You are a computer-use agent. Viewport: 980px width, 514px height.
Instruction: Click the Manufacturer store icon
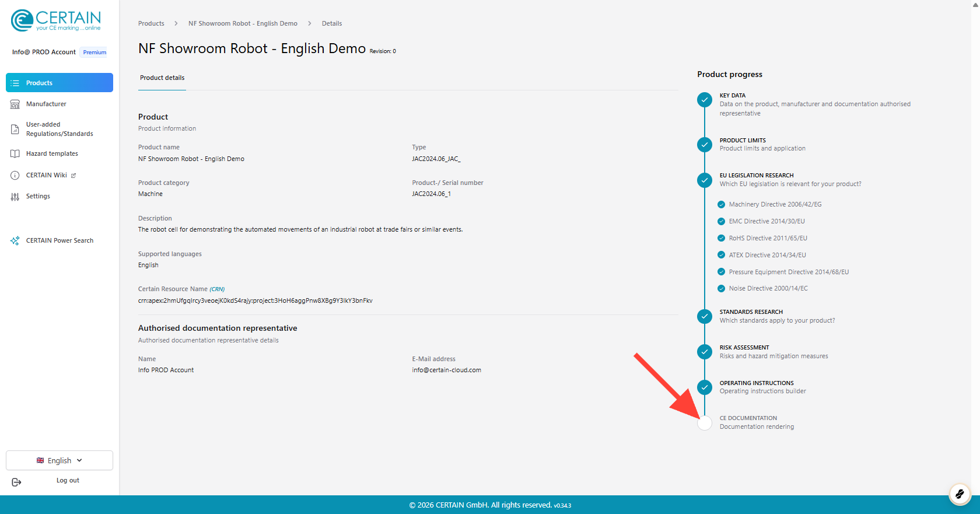click(x=15, y=104)
